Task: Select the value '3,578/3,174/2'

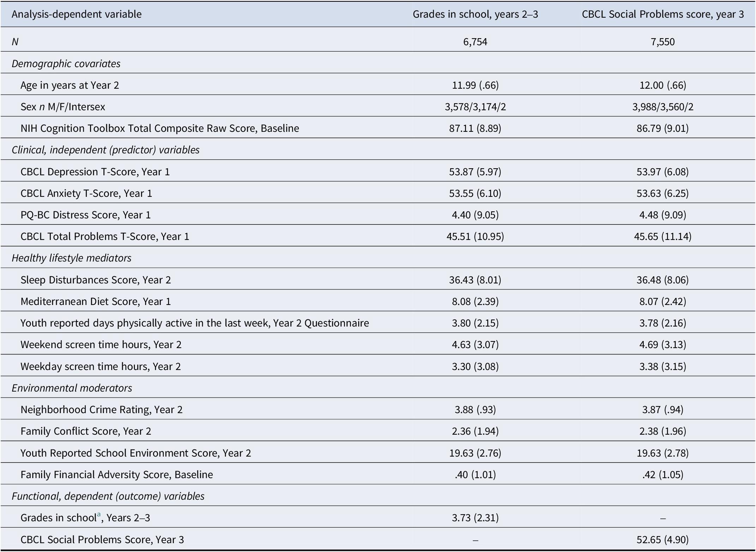Action: [475, 107]
